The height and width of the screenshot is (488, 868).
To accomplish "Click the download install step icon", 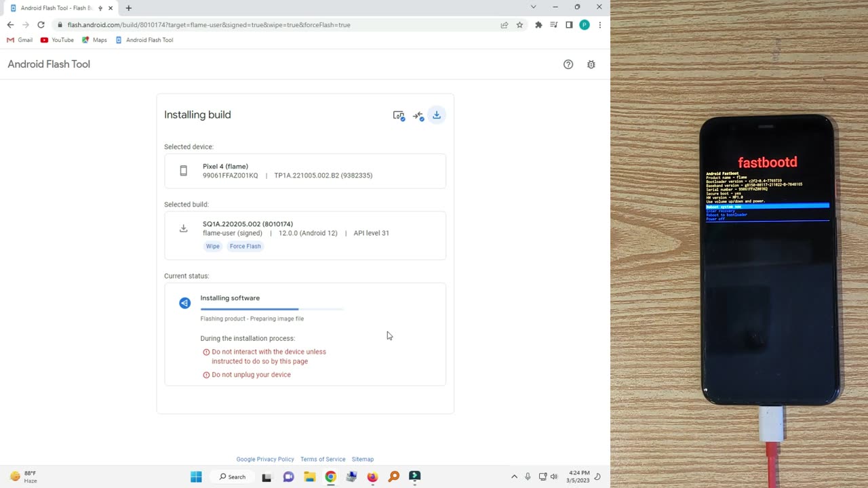I will point(437,115).
